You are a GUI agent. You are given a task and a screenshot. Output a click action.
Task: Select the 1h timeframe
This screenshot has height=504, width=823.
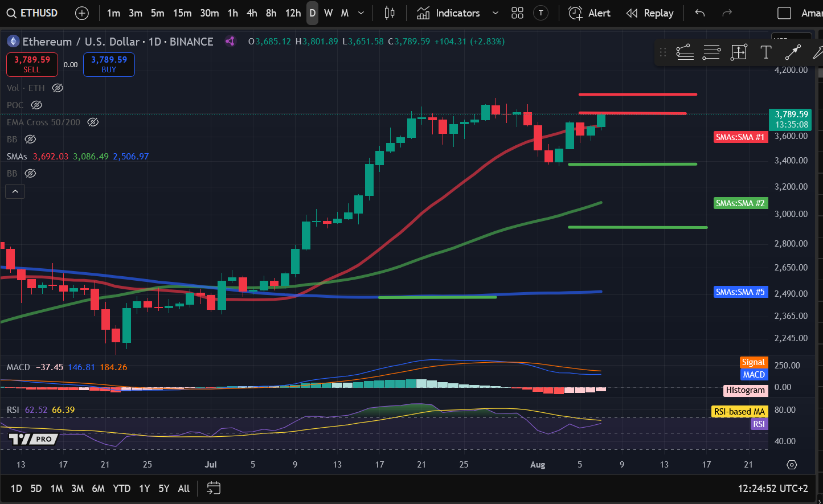click(x=233, y=13)
